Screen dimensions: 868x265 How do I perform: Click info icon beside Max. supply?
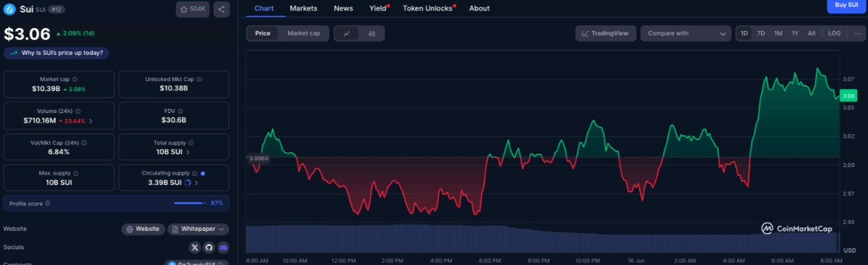tap(75, 173)
